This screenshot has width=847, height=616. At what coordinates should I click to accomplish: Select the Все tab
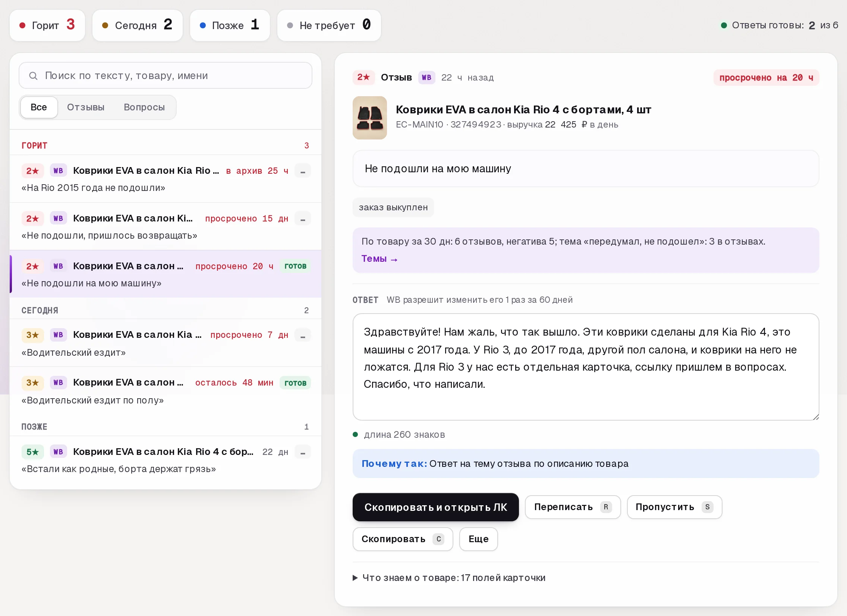[x=39, y=107]
